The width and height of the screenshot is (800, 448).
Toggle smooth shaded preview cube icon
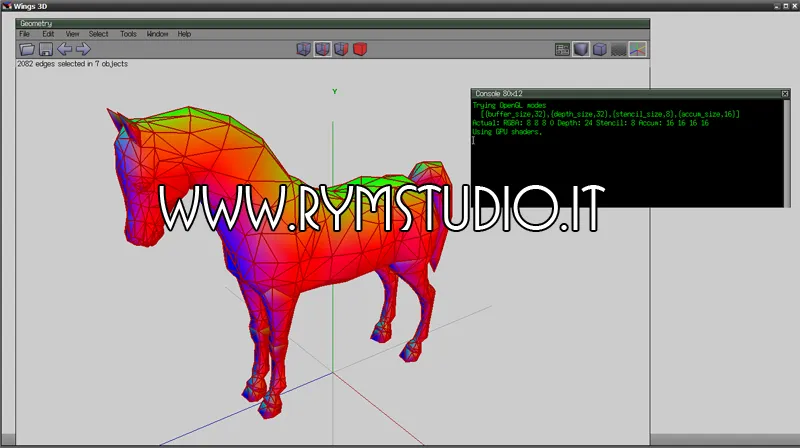tap(581, 49)
